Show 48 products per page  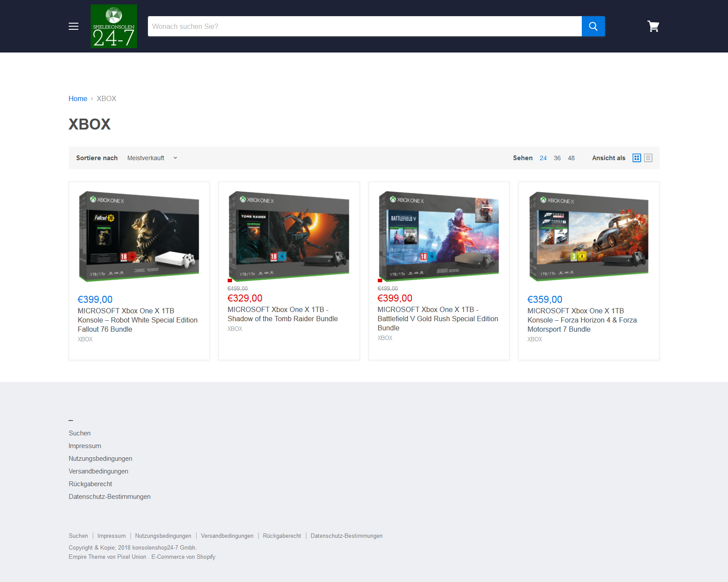[571, 158]
